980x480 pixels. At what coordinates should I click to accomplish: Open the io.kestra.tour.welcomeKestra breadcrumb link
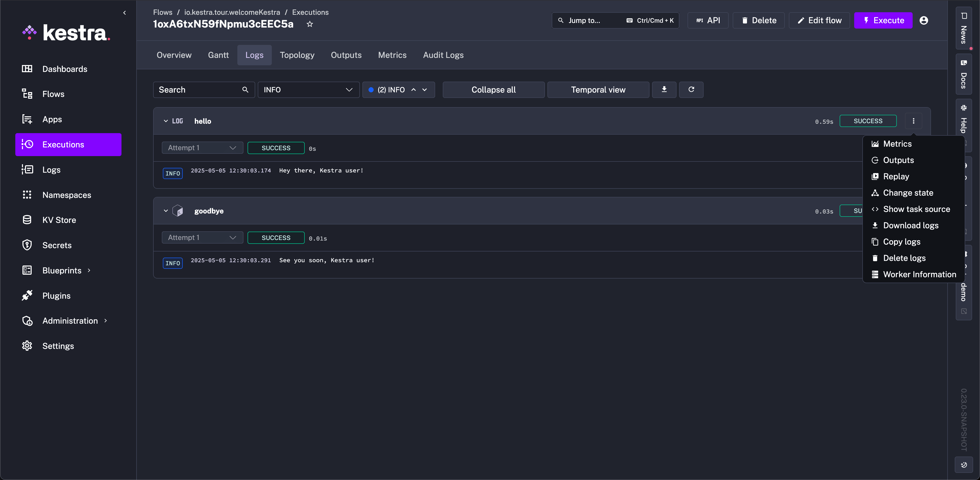(x=232, y=12)
